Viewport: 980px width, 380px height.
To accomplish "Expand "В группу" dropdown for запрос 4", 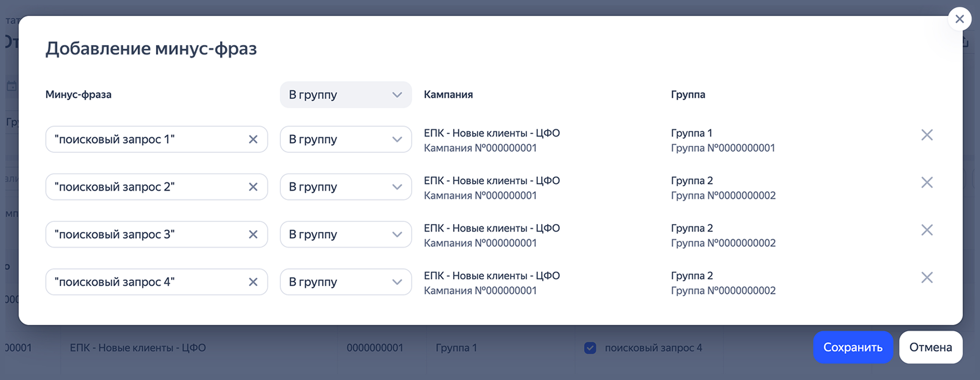I will pos(345,282).
